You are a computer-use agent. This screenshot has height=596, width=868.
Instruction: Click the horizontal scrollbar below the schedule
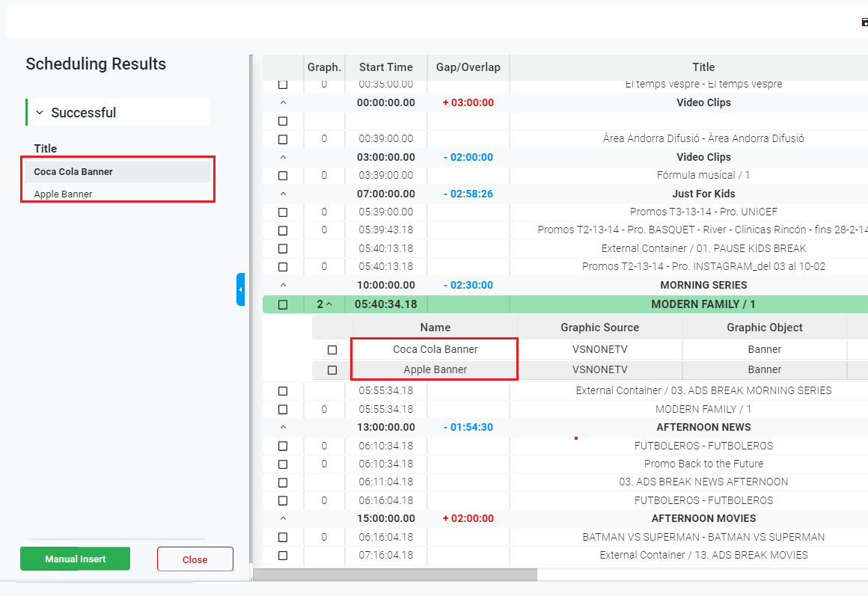tap(395, 574)
